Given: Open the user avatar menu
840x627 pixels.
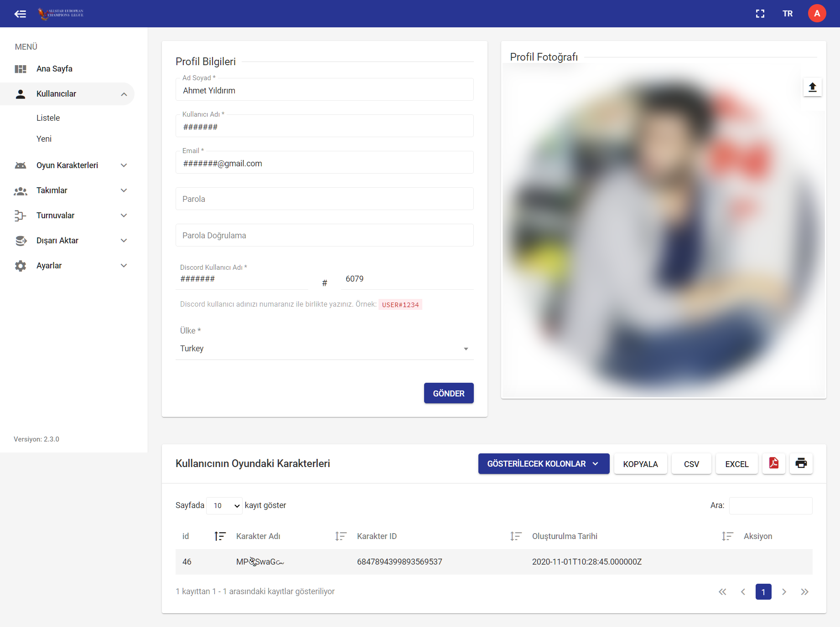Looking at the screenshot, I should pyautogui.click(x=817, y=14).
